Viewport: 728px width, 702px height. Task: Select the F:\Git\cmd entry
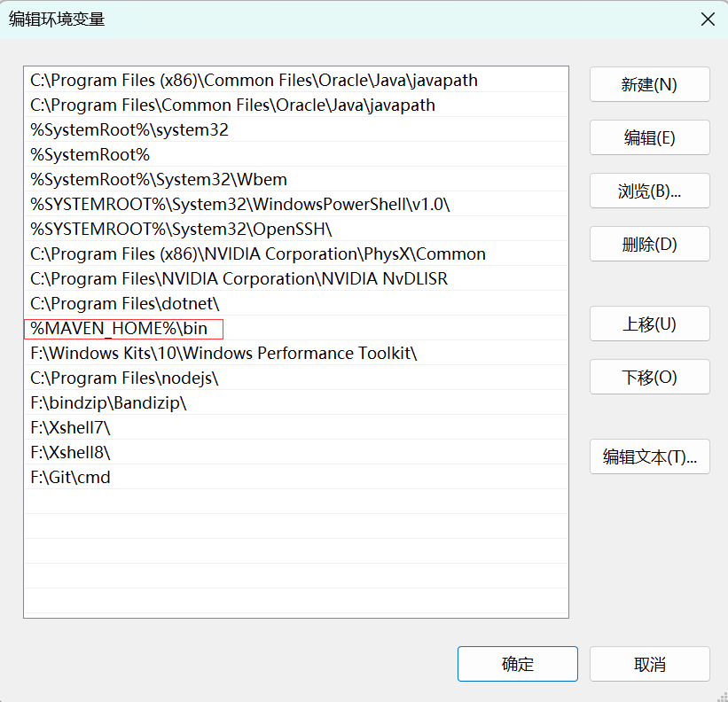(296, 478)
